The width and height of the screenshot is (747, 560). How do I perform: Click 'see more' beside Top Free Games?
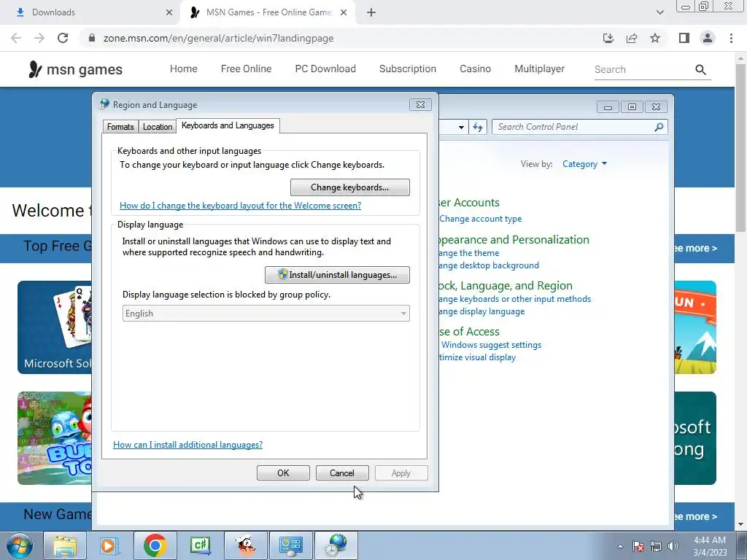pyautogui.click(x=694, y=248)
